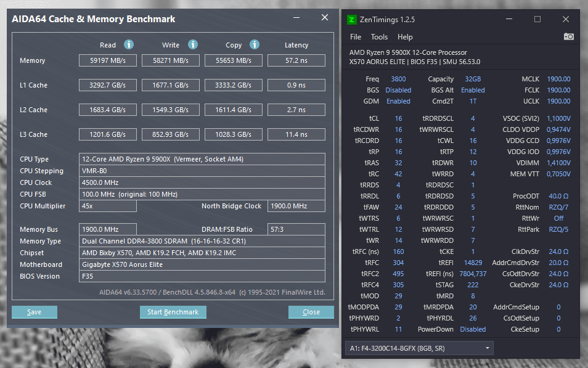Click the Chipset AMD Bixby X570 field

(202, 253)
